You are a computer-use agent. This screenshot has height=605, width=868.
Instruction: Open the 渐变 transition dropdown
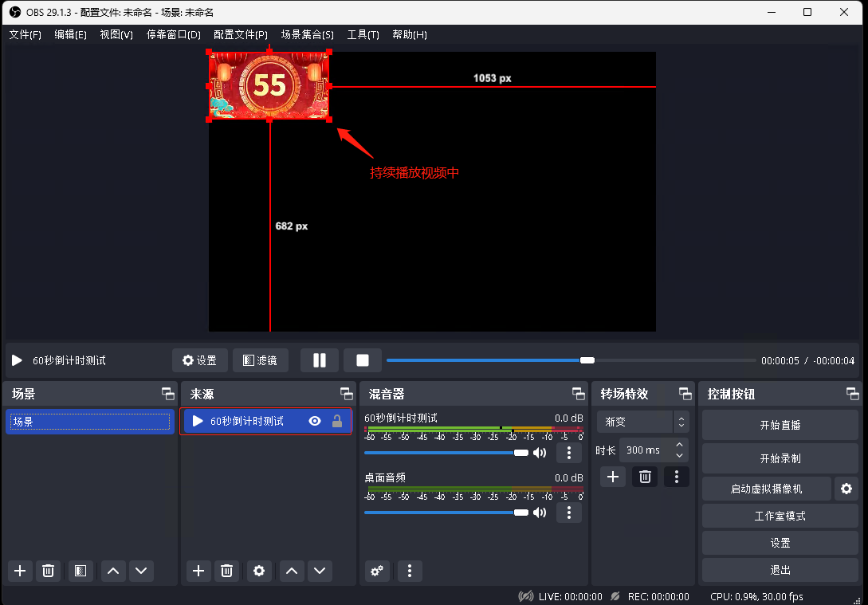[x=642, y=421]
